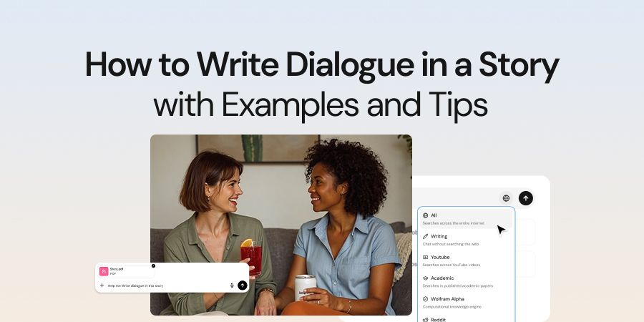Click the 'Story.pdf' file name text
Viewport: 644px width, 322px height.
pyautogui.click(x=116, y=269)
